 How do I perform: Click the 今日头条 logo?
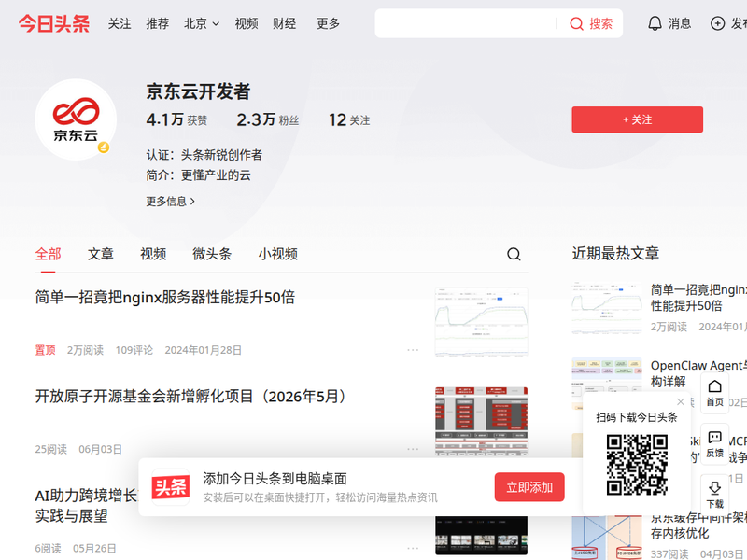click(54, 23)
